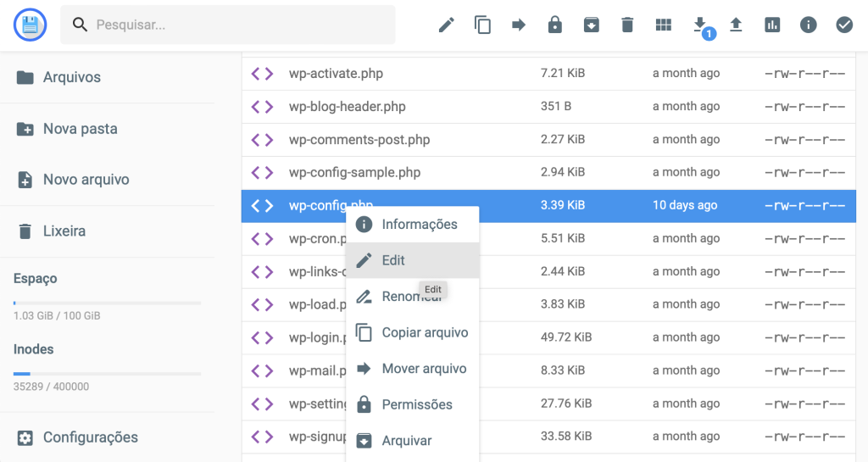Screen dimensions: 868x462
Task: Click the 351 B size cell
Action: click(x=556, y=106)
